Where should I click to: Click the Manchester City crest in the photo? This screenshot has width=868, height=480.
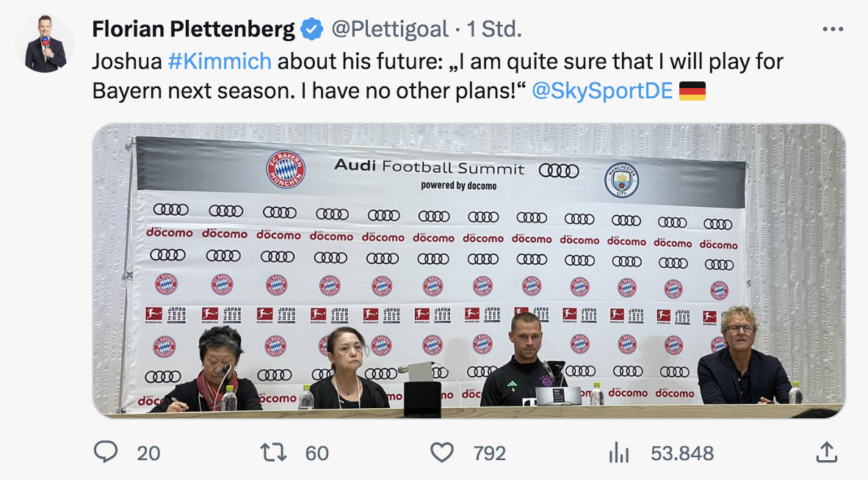coord(621,181)
